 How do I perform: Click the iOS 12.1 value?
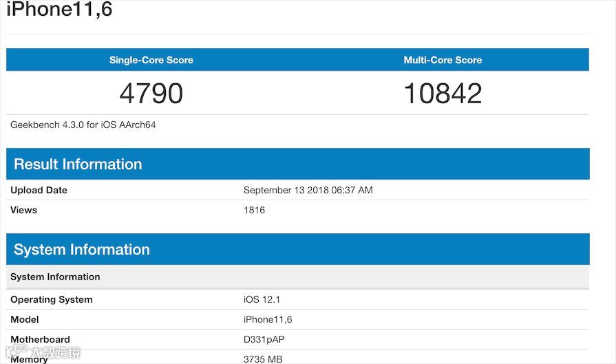(262, 299)
